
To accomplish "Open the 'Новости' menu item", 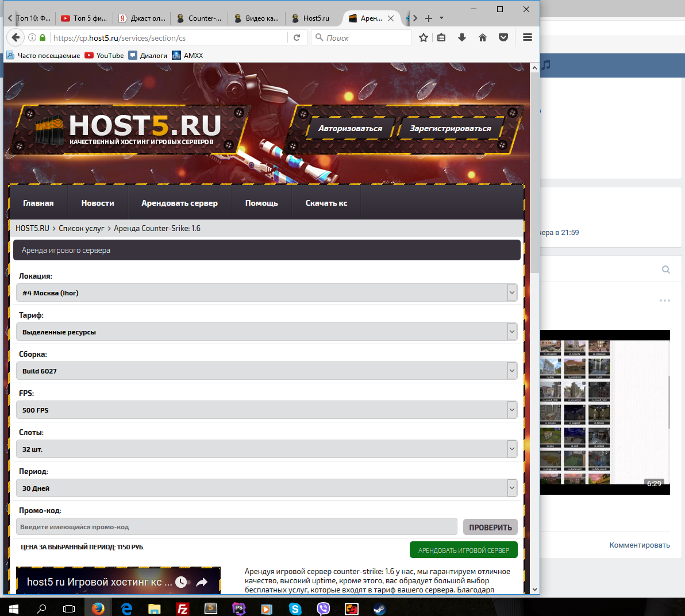I will 98,203.
